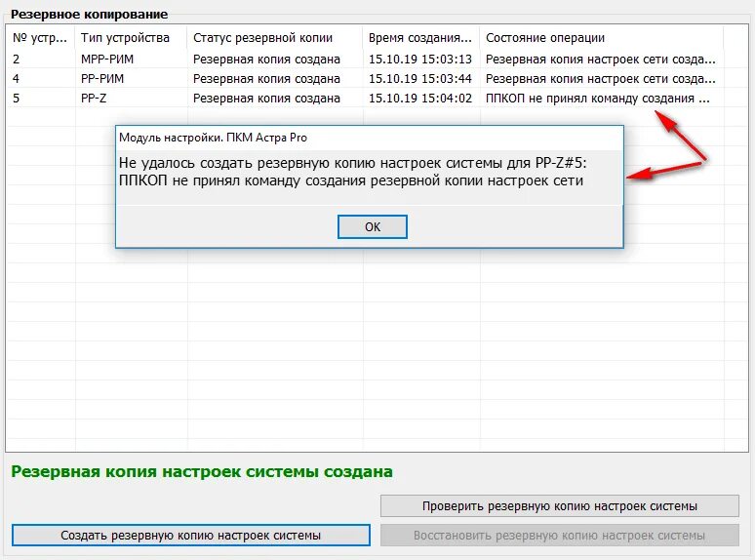Screen dimensions: 755x560
Task: Click operation state cell in РР-РИМ row
Action: 602,78
